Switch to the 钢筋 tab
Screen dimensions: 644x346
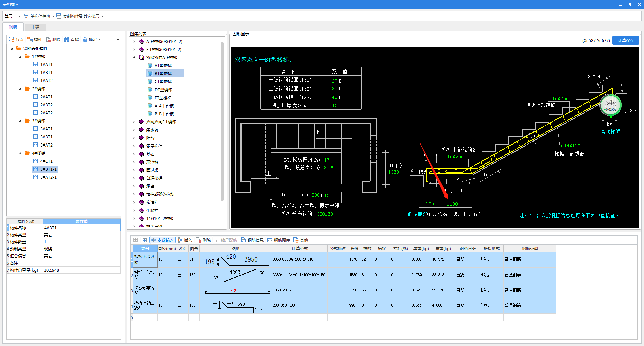click(x=13, y=27)
